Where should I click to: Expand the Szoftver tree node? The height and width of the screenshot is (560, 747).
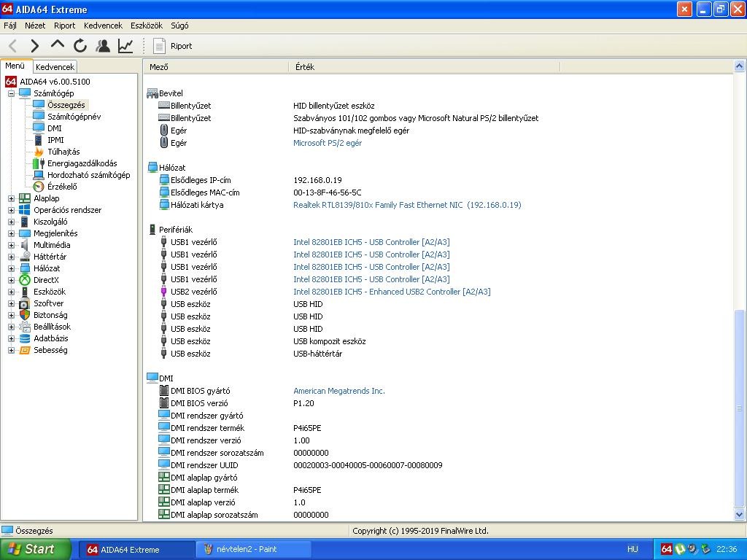11,303
